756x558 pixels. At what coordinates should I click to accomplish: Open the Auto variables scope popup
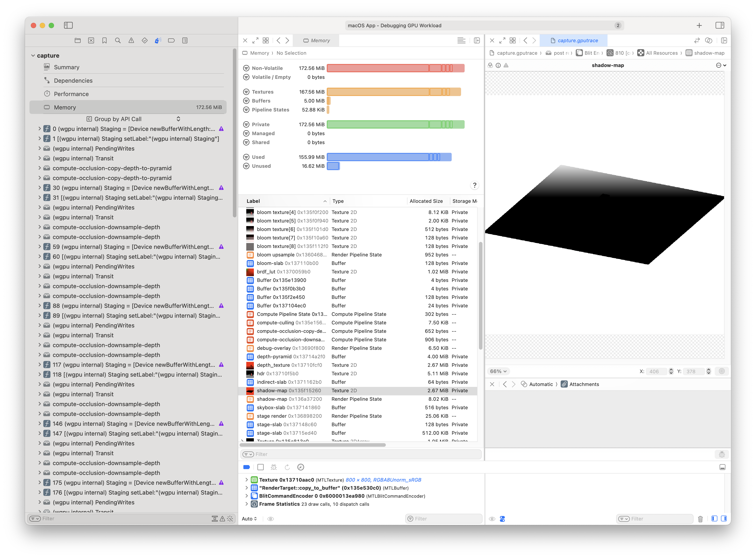pos(250,519)
